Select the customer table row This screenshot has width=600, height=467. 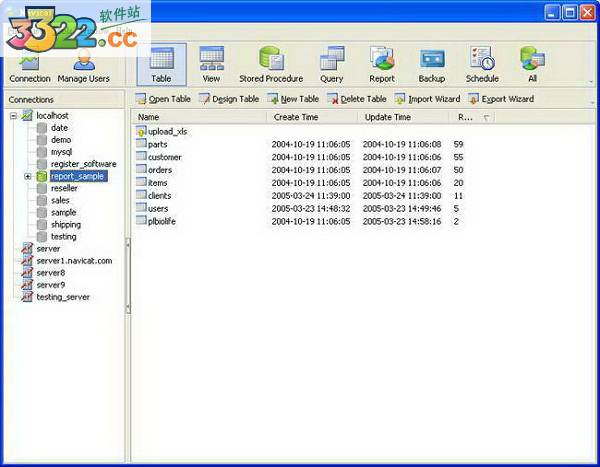point(164,157)
